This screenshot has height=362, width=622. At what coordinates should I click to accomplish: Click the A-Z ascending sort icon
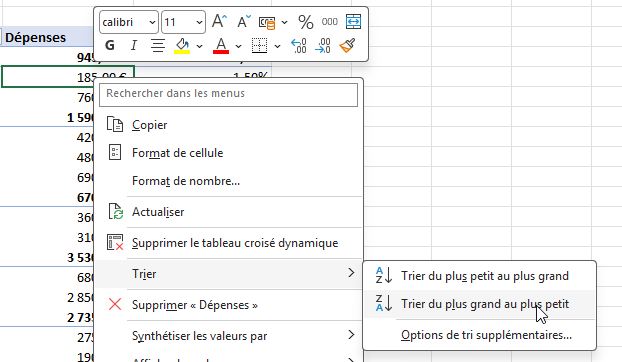[x=384, y=275]
